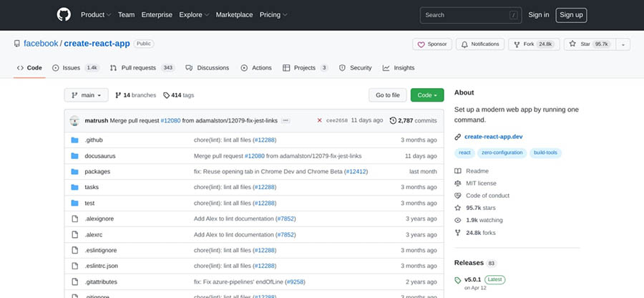View the 14 branches list
This screenshot has height=298, width=644.
pyautogui.click(x=135, y=95)
